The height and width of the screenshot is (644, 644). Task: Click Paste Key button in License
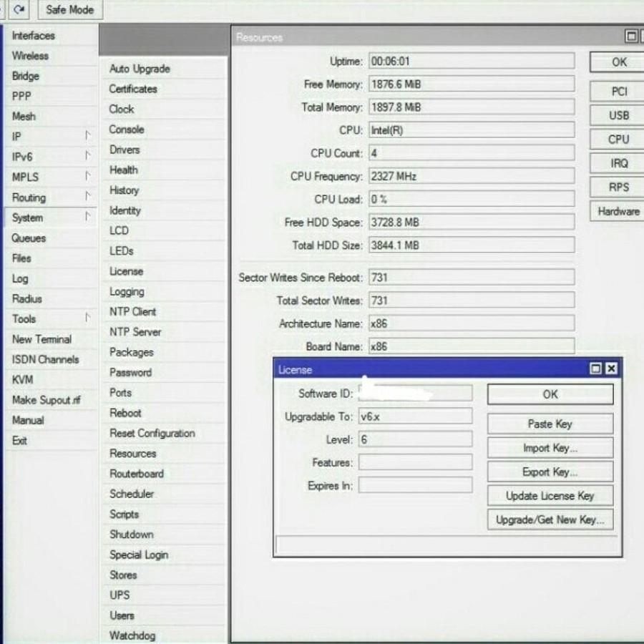[550, 424]
